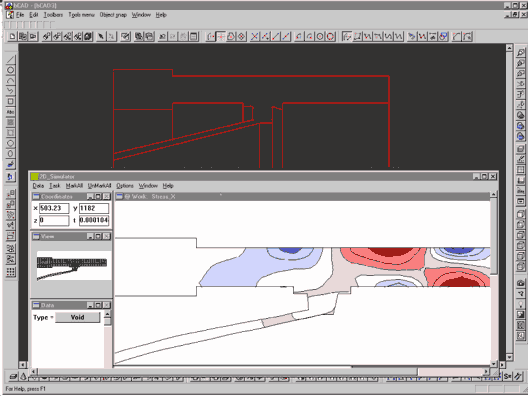This screenshot has width=528, height=396.
Task: Click the crossed-lines intersection snap icon
Action: [x=255, y=36]
